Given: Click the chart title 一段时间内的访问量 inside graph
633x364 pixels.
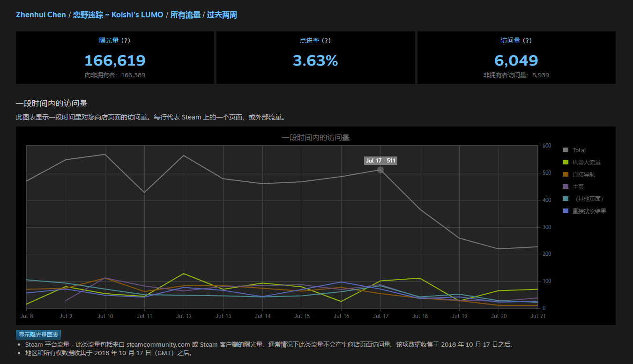Looking at the screenshot, I should click(x=316, y=138).
